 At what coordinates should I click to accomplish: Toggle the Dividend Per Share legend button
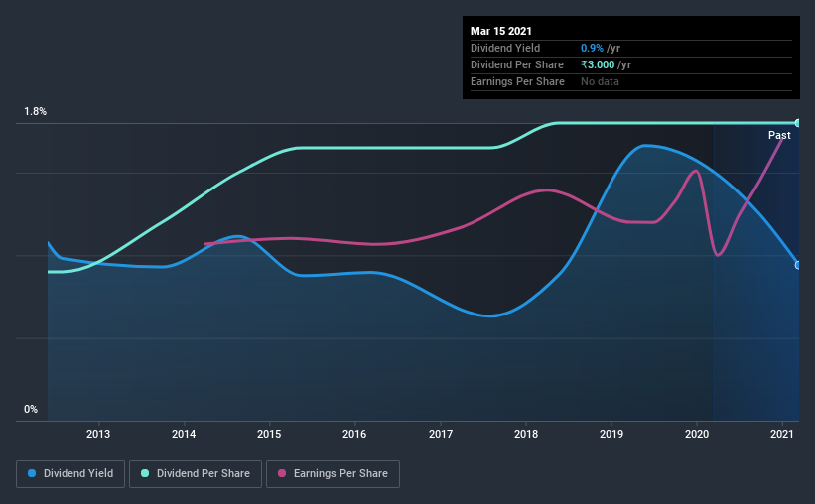196,474
